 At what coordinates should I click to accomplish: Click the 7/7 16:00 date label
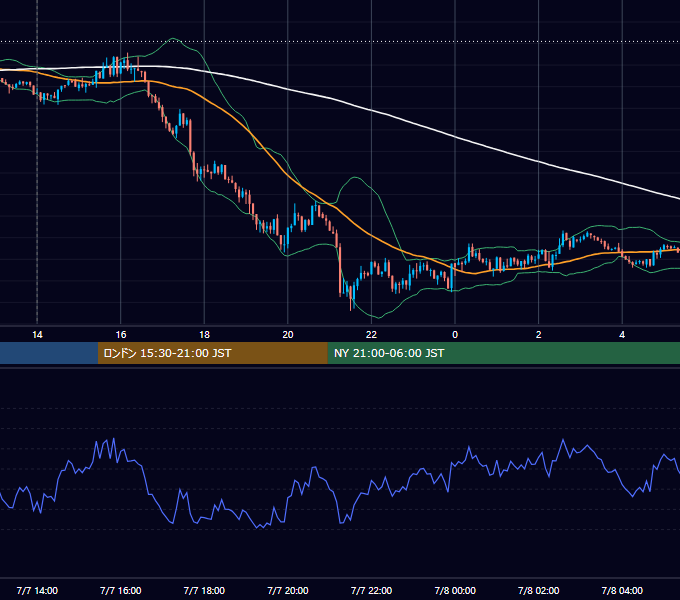pos(121,590)
